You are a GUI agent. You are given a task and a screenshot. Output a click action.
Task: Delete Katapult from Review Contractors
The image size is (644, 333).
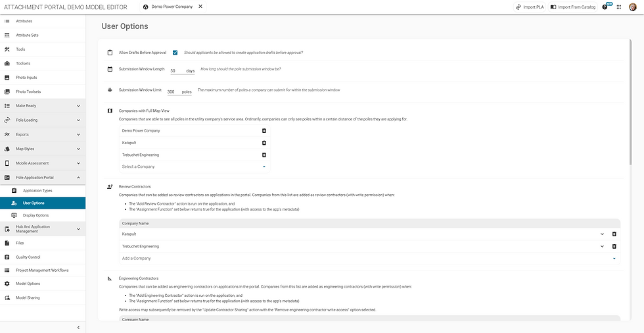tap(614, 234)
